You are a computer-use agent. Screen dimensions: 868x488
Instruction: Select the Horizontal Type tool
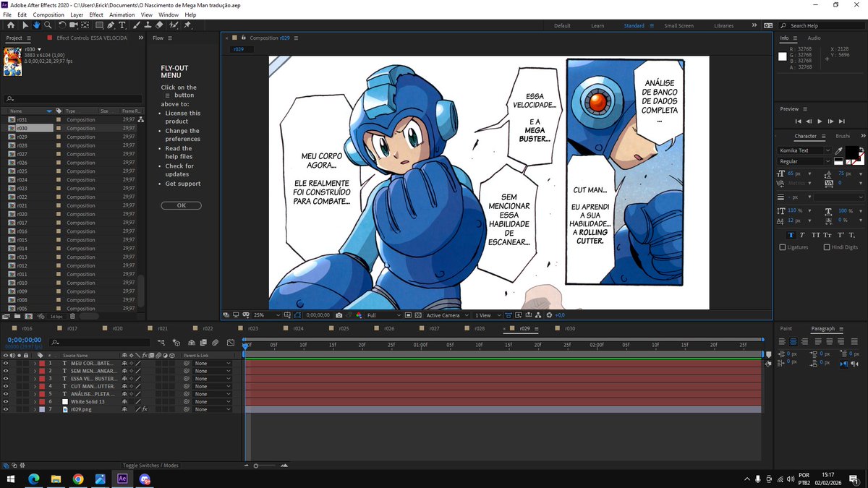(x=122, y=25)
